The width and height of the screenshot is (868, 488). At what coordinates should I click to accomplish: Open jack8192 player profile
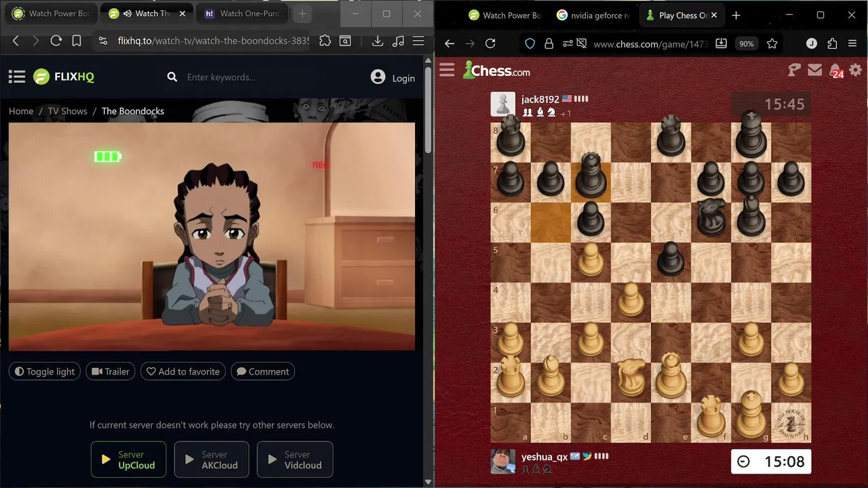pos(540,99)
